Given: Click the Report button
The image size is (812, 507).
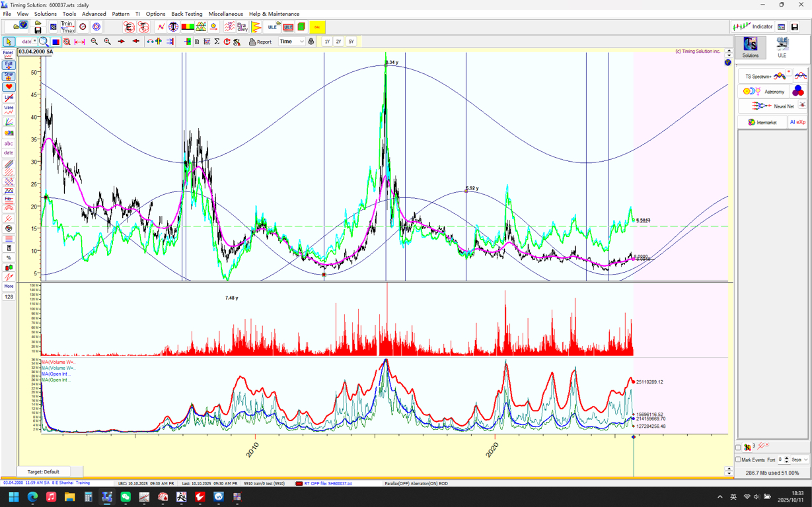Looking at the screenshot, I should point(260,42).
